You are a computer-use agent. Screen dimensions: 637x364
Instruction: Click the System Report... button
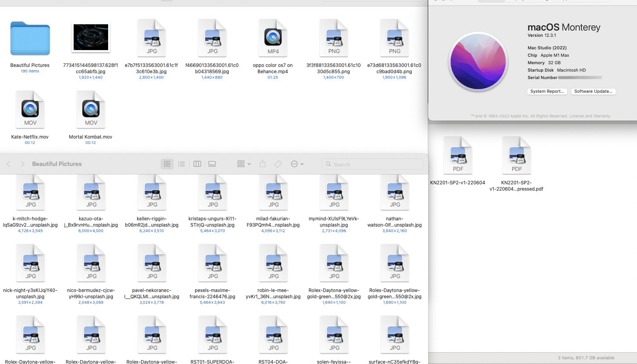[547, 91]
